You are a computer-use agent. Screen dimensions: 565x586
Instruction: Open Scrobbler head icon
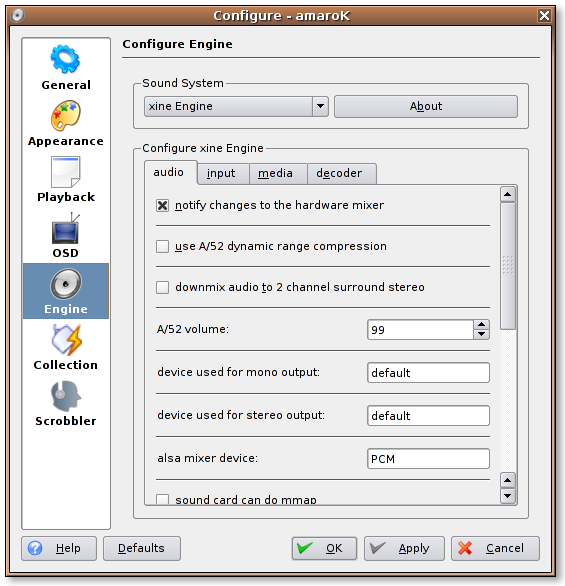(65, 396)
